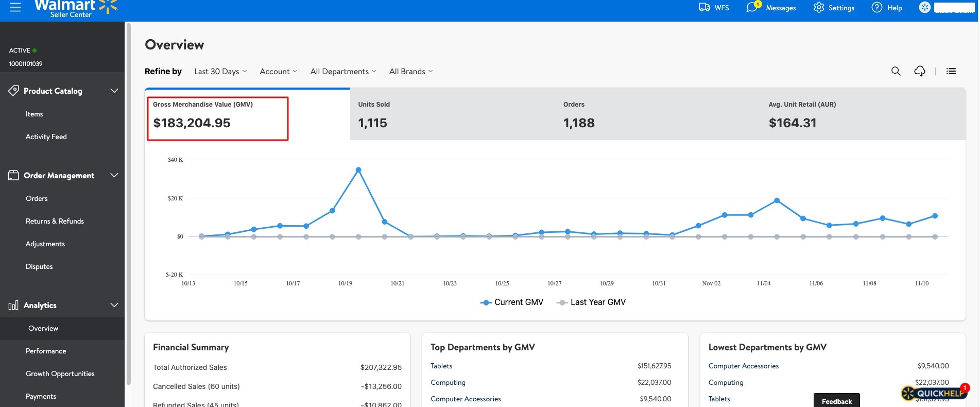The image size is (980, 407).
Task: Toggle Last Year GMV legend series
Action: [591, 302]
